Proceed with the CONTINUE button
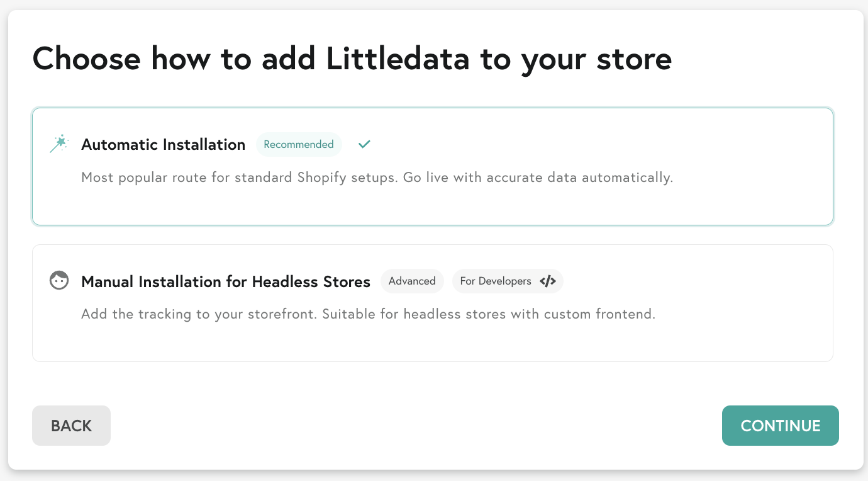The height and width of the screenshot is (481, 868). point(781,426)
